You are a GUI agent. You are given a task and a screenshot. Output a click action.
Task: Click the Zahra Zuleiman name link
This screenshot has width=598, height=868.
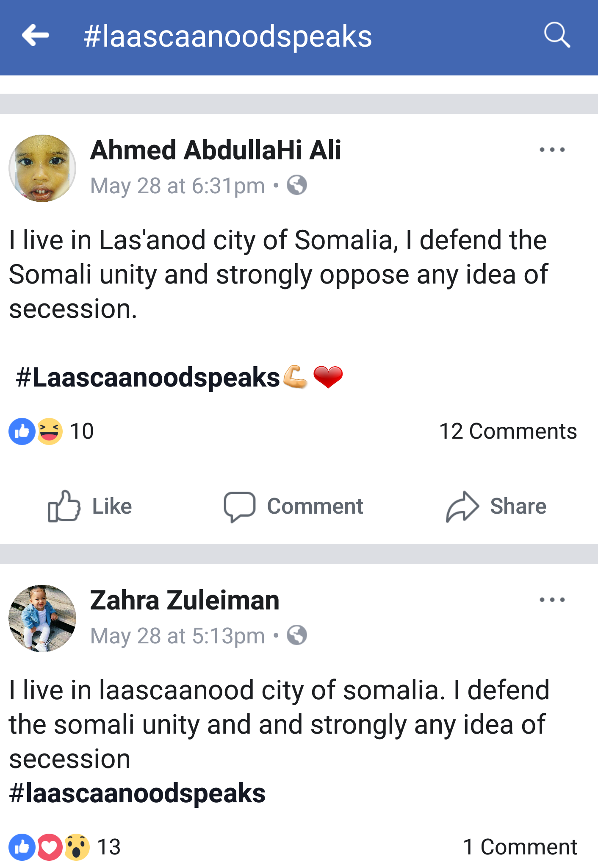tap(185, 600)
